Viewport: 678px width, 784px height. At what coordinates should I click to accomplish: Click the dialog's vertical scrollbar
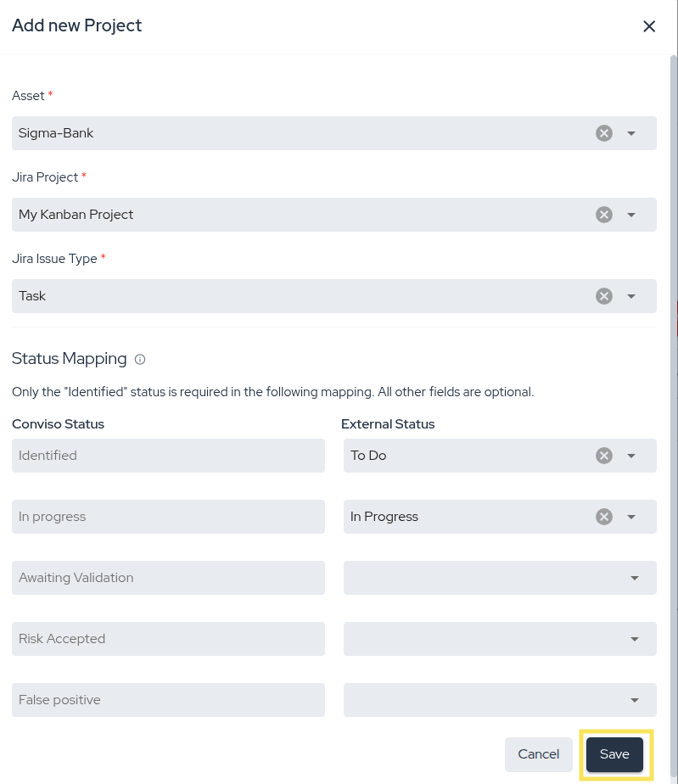[x=673, y=339]
